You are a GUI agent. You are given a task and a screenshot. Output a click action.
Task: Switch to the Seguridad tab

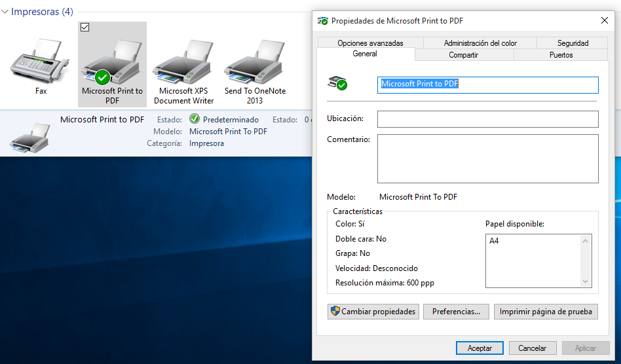pos(573,43)
